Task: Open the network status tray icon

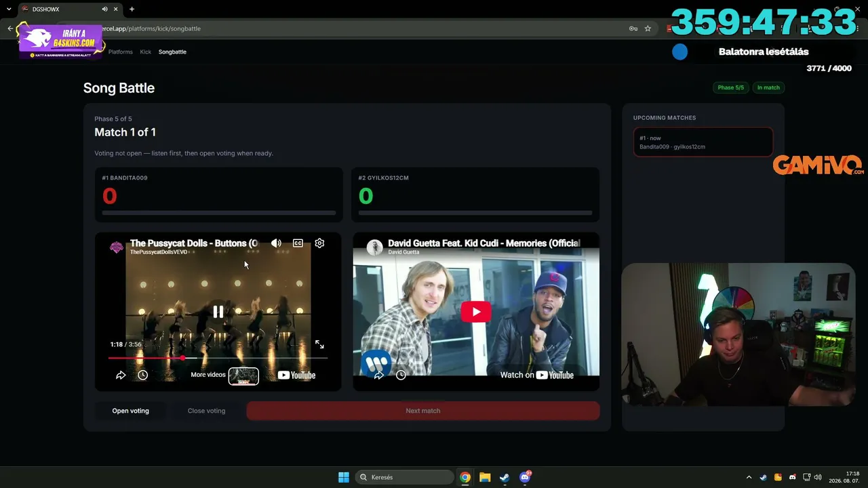Action: [x=807, y=477]
